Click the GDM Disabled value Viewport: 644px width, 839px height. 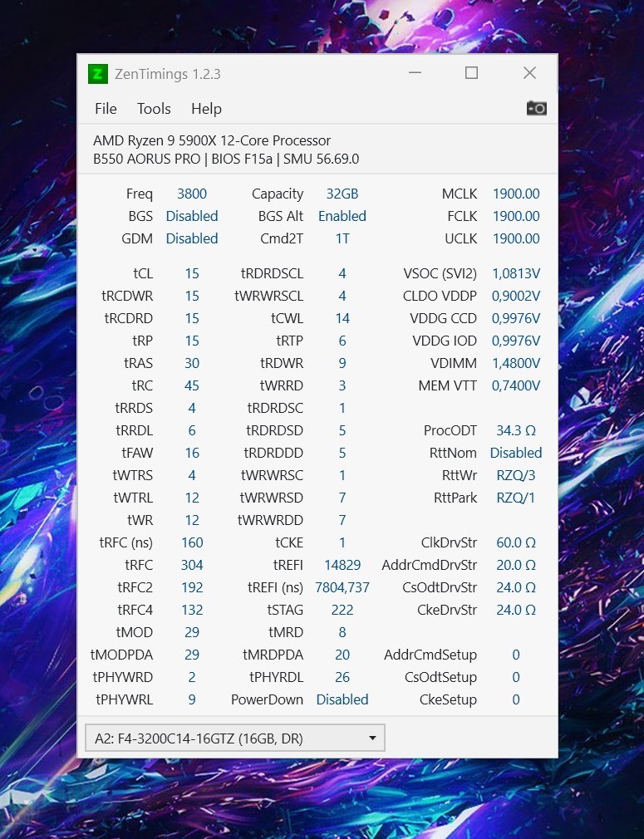point(192,238)
